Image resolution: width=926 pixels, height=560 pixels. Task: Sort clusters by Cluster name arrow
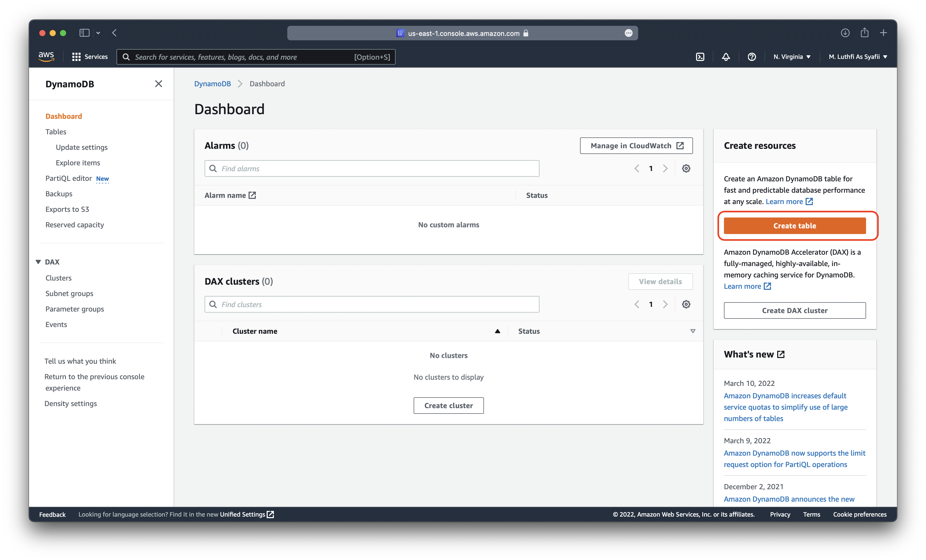tap(497, 331)
